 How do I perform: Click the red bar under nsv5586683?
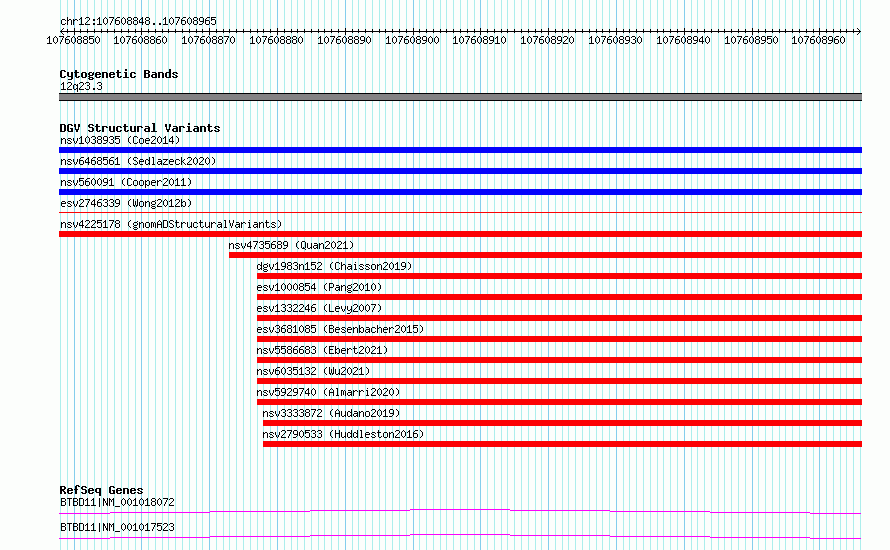(559, 360)
